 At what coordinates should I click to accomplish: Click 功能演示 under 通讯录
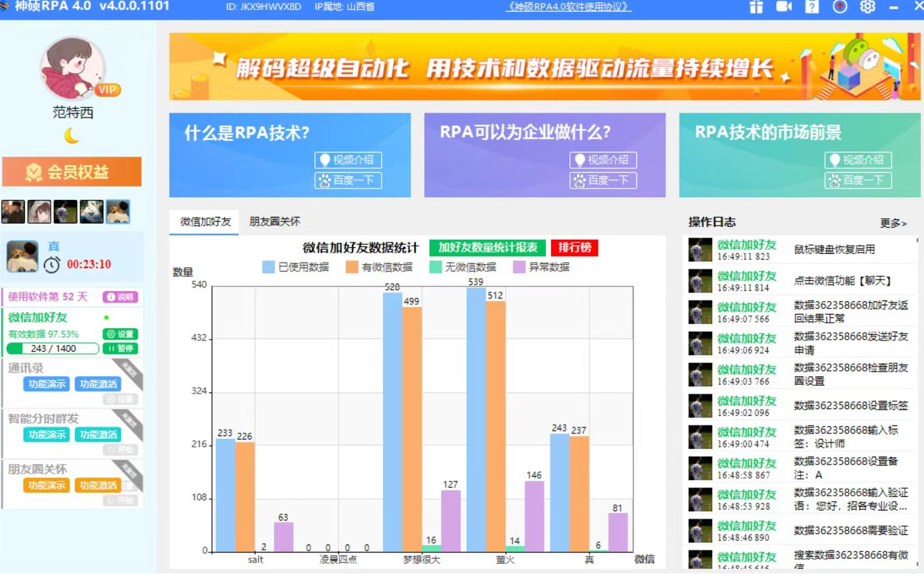[x=47, y=384]
